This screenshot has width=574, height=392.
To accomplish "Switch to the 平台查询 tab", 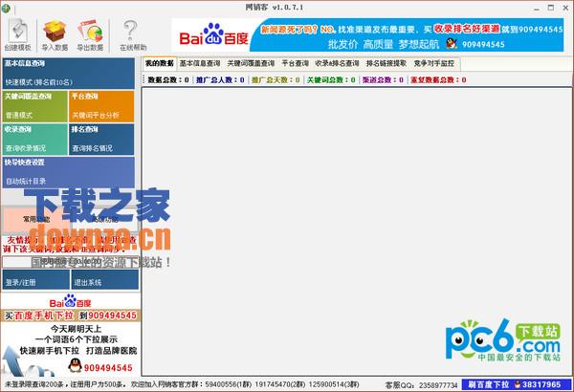I will [x=295, y=64].
